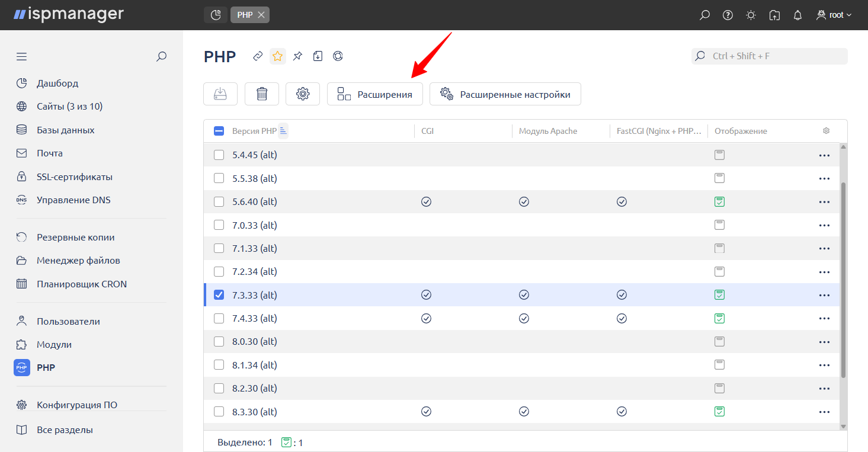Open help via the question mark icon

click(727, 15)
